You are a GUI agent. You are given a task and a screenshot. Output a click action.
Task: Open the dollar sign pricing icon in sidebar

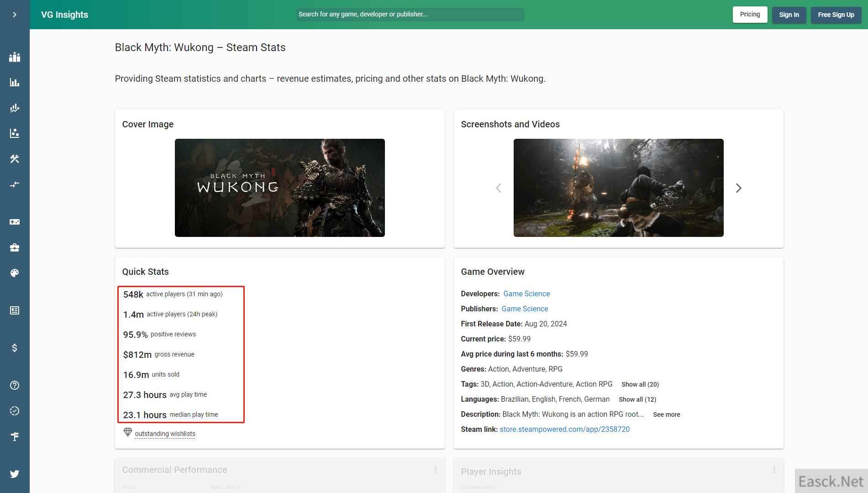click(x=15, y=348)
